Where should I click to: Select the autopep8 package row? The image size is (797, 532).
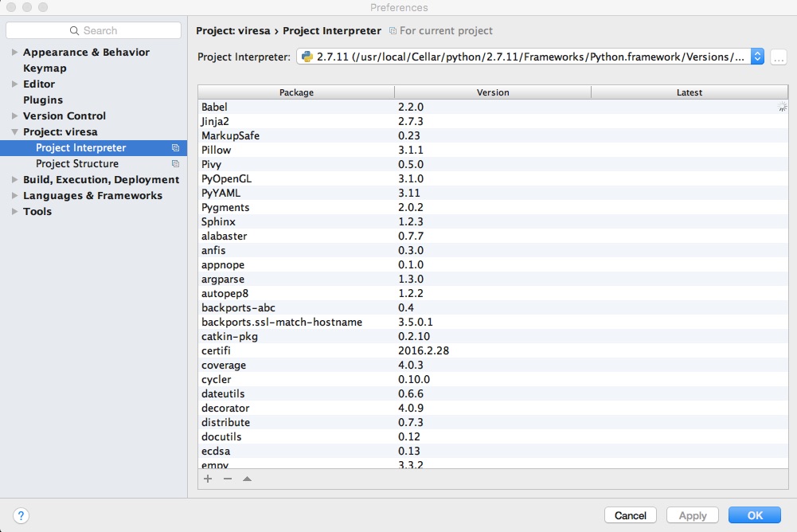pyautogui.click(x=493, y=293)
